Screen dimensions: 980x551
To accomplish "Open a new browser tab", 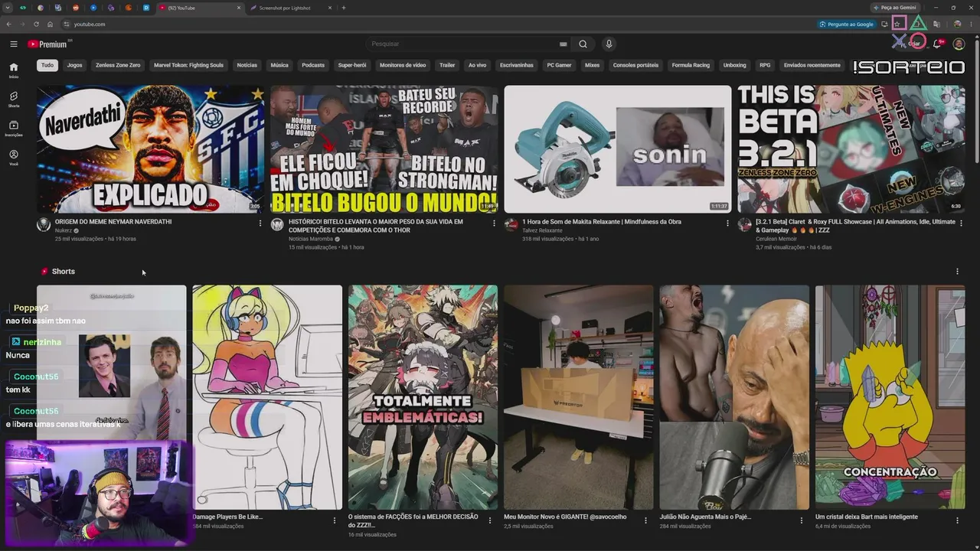I will point(344,8).
